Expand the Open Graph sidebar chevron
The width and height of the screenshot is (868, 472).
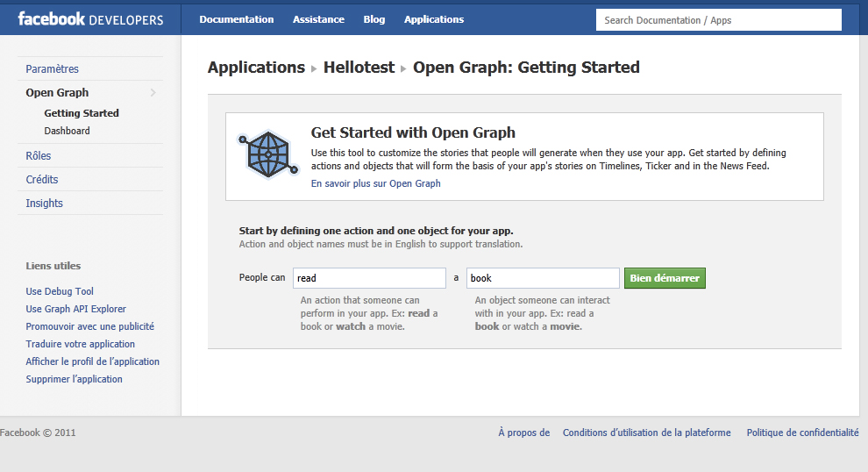pyautogui.click(x=153, y=92)
